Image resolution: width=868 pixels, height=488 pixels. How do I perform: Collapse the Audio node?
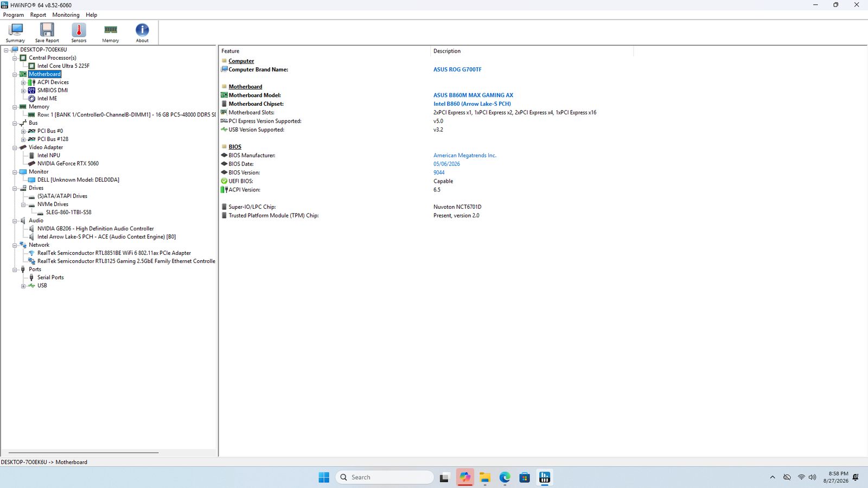coord(15,221)
